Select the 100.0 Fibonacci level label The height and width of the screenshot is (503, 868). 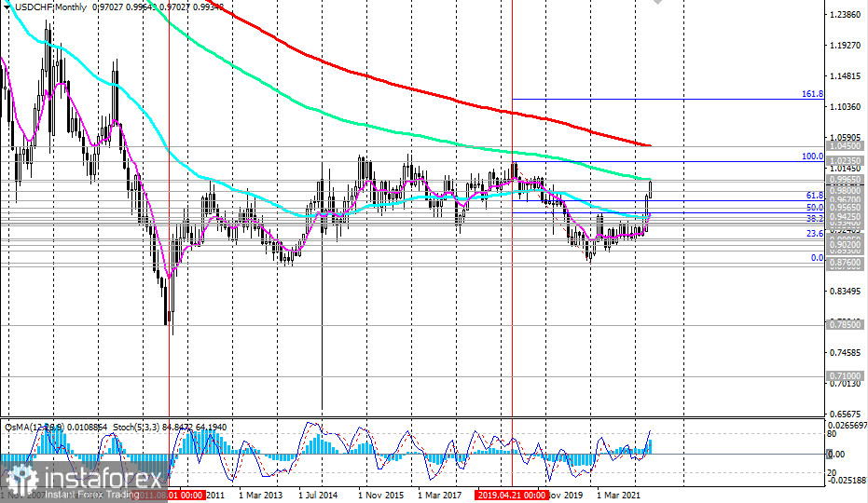pos(812,156)
